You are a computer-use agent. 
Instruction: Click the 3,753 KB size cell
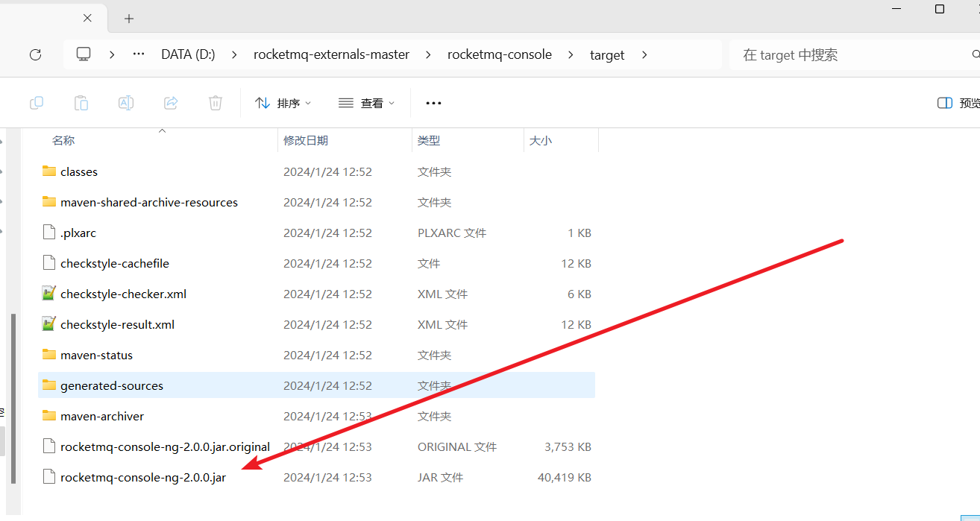click(x=568, y=446)
